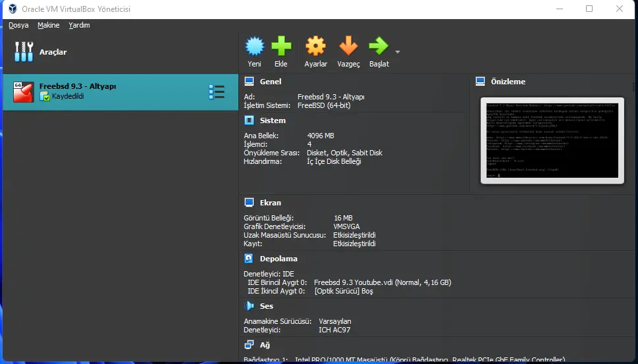Open the Ekran settings heading
Image resolution: width=638 pixels, height=364 pixels.
(x=271, y=203)
